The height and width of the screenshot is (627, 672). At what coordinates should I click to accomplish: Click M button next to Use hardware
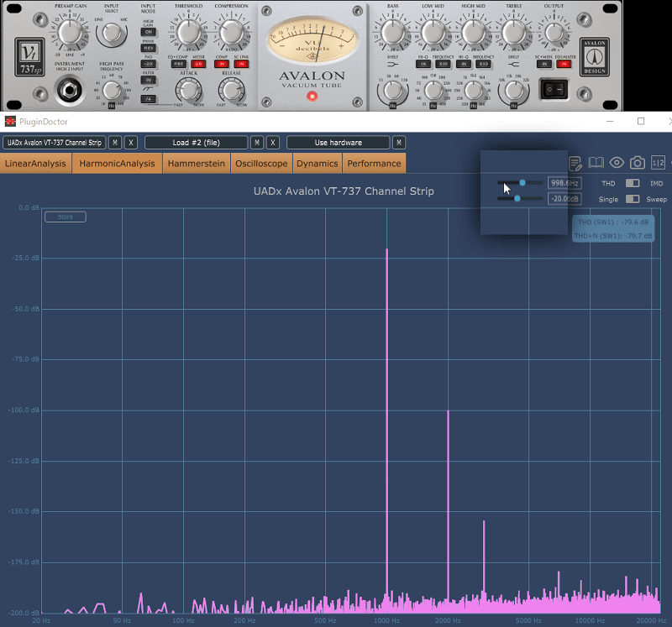click(x=399, y=143)
